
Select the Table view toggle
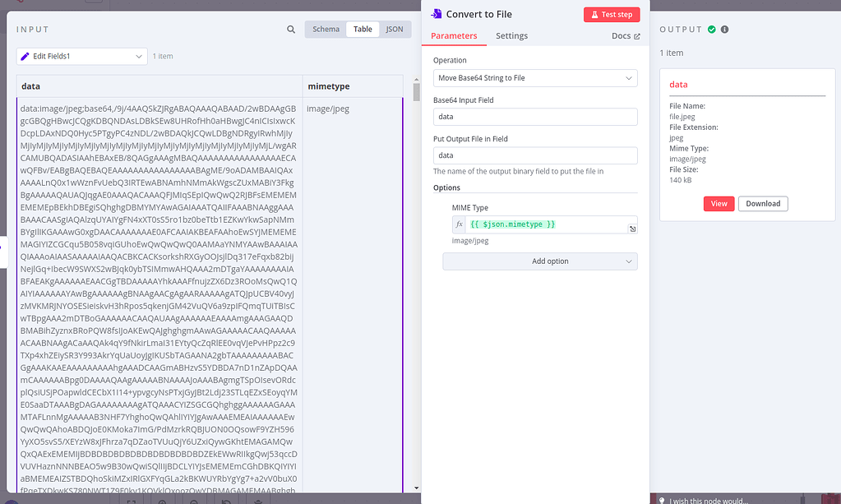[363, 28]
